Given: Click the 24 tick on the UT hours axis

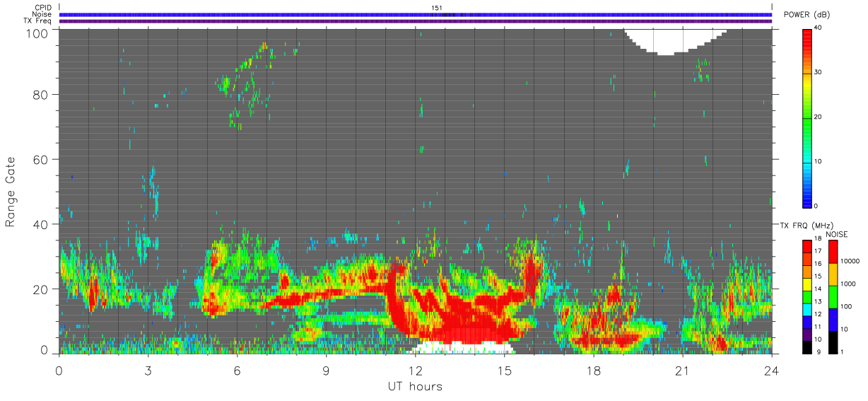Looking at the screenshot, I should (x=772, y=371).
